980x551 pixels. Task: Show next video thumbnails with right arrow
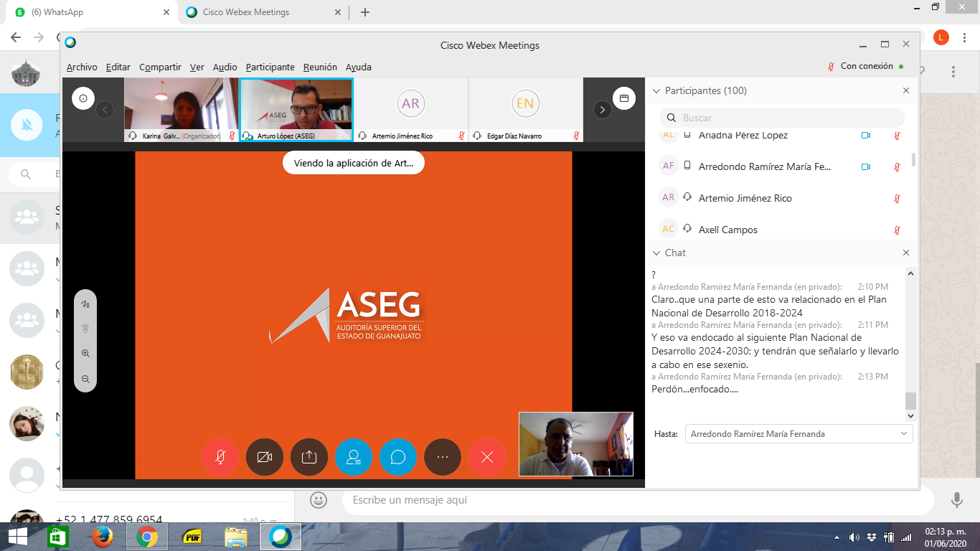(x=603, y=110)
